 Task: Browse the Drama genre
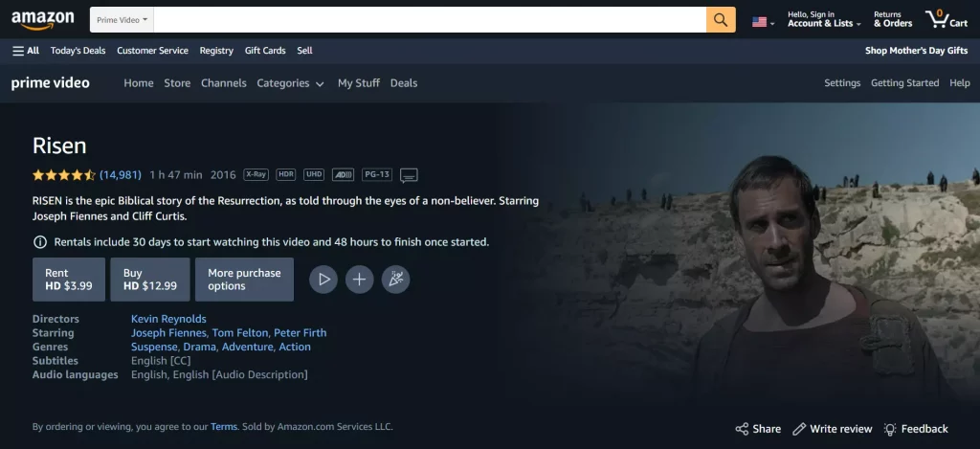click(x=199, y=348)
